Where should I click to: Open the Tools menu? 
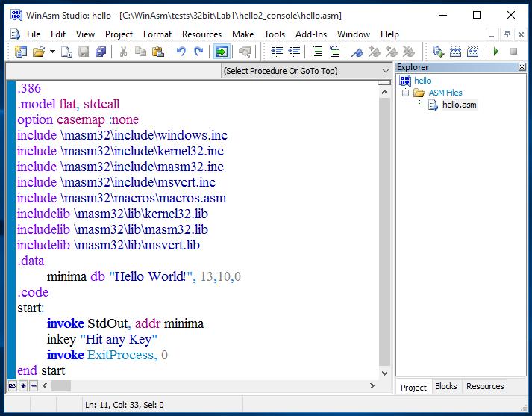(x=275, y=34)
